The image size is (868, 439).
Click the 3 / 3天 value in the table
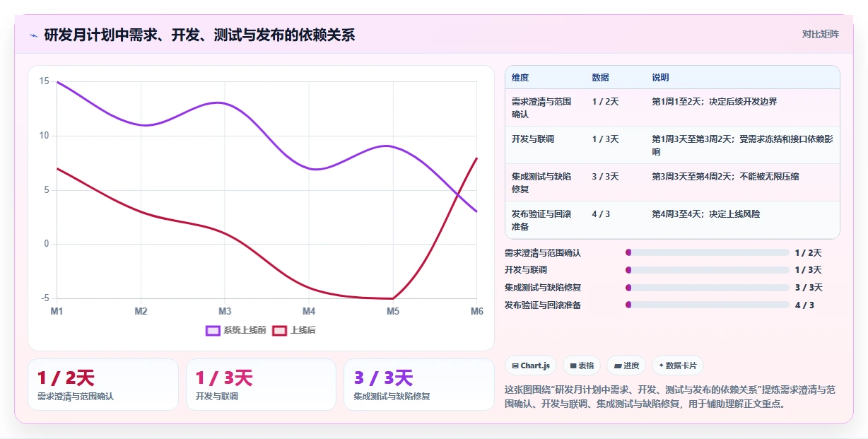click(605, 177)
